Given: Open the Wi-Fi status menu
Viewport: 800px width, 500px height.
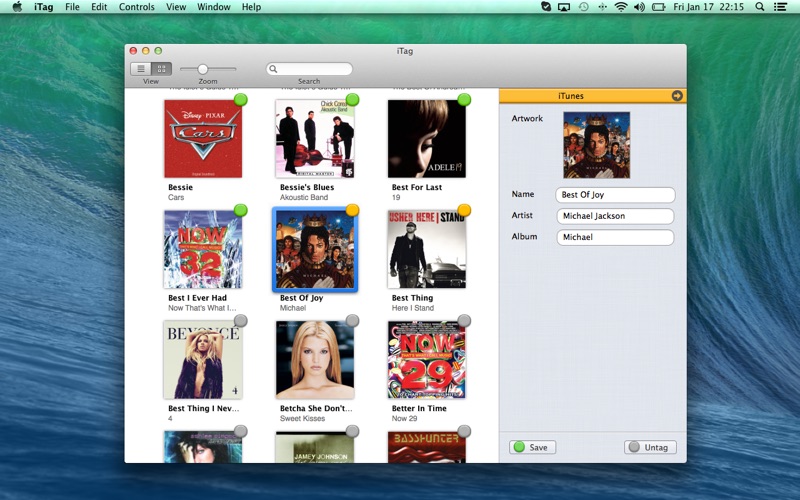Looking at the screenshot, I should click(621, 7).
